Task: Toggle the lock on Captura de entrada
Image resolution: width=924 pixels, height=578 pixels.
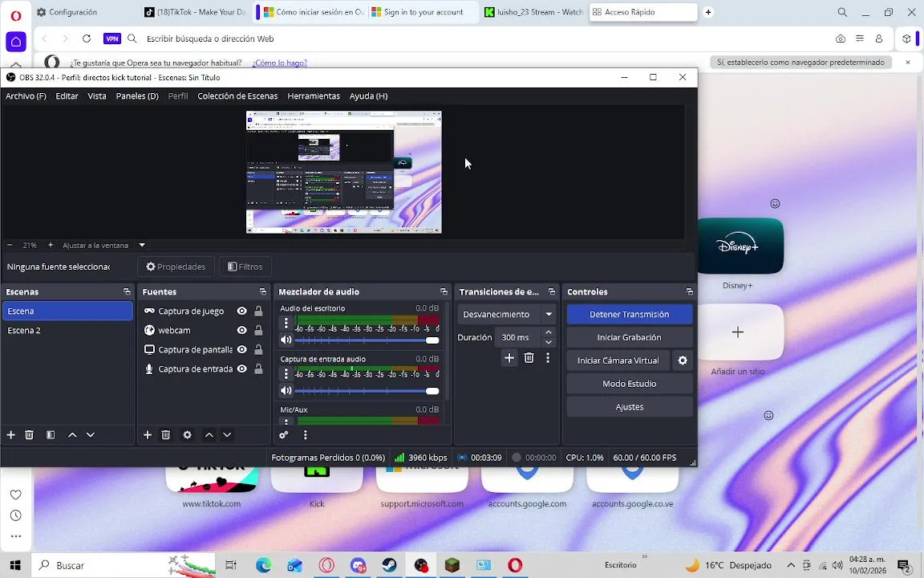Action: pos(258,369)
